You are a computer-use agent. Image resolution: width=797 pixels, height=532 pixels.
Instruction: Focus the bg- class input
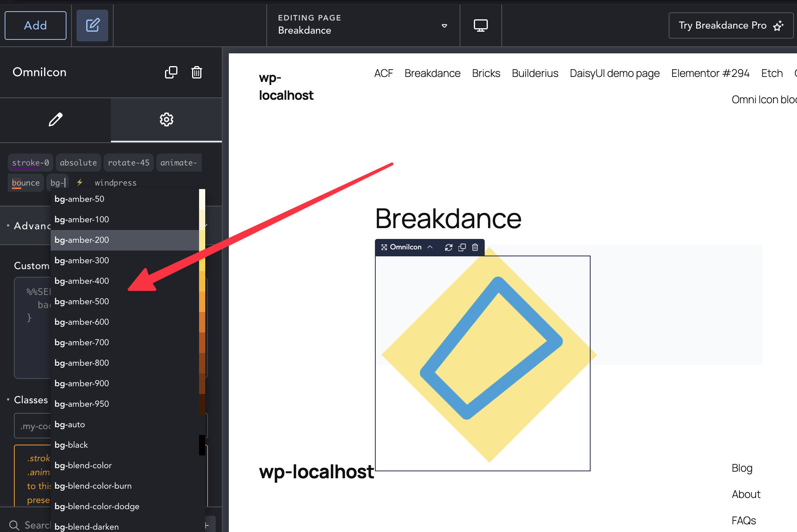[x=58, y=183]
